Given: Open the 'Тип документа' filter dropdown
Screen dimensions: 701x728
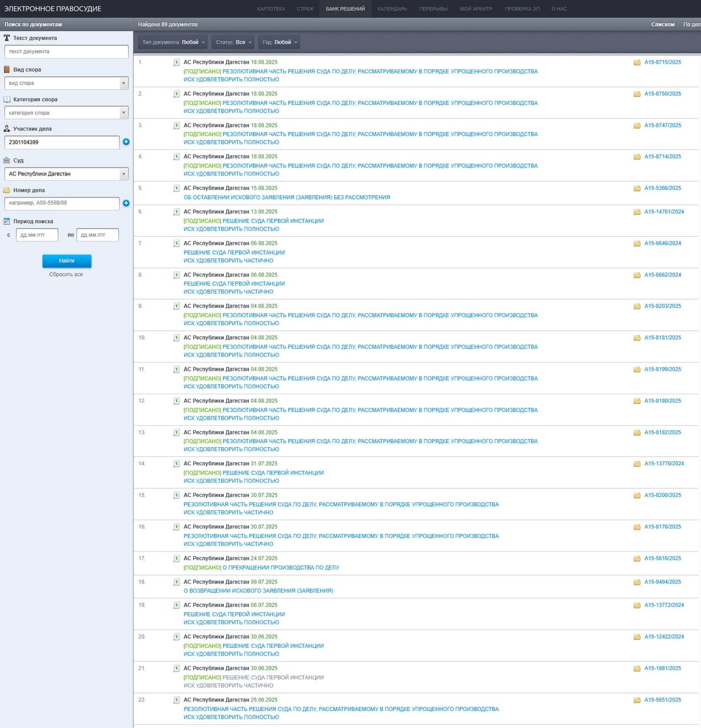Looking at the screenshot, I should coord(173,42).
